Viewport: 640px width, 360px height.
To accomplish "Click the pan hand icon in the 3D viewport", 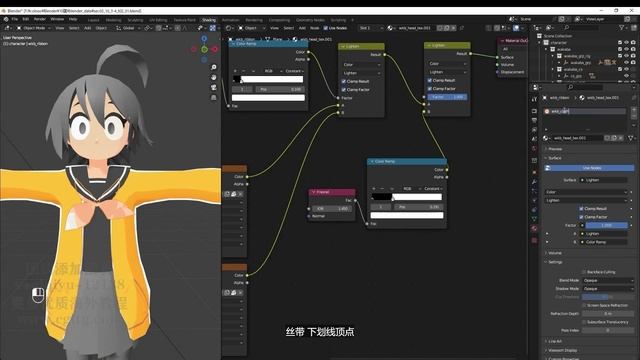I will [x=213, y=77].
